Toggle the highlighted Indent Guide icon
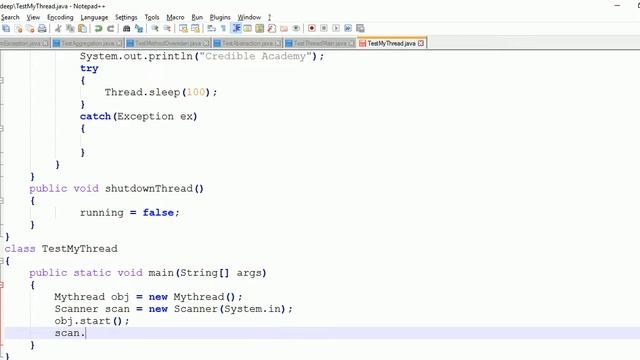This screenshot has height=360, width=640. tap(236, 28)
